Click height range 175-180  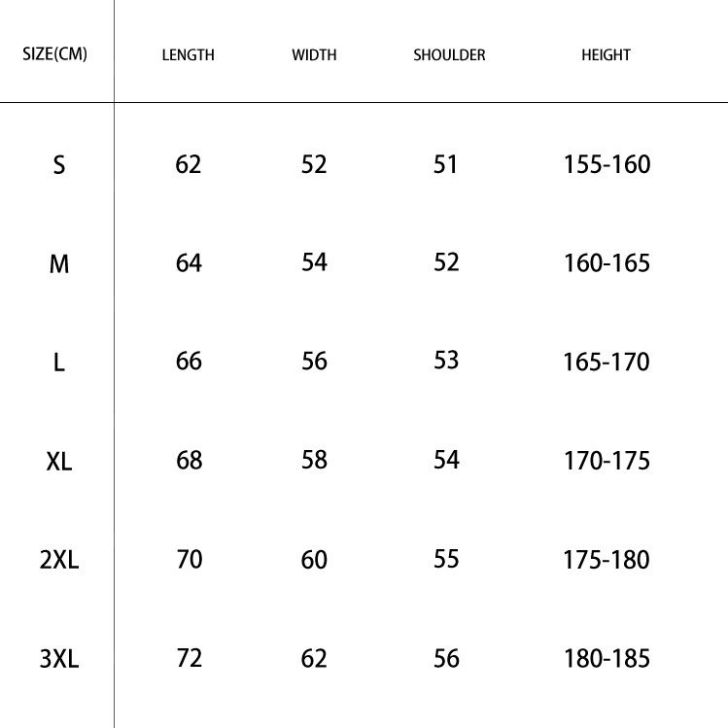tap(607, 560)
